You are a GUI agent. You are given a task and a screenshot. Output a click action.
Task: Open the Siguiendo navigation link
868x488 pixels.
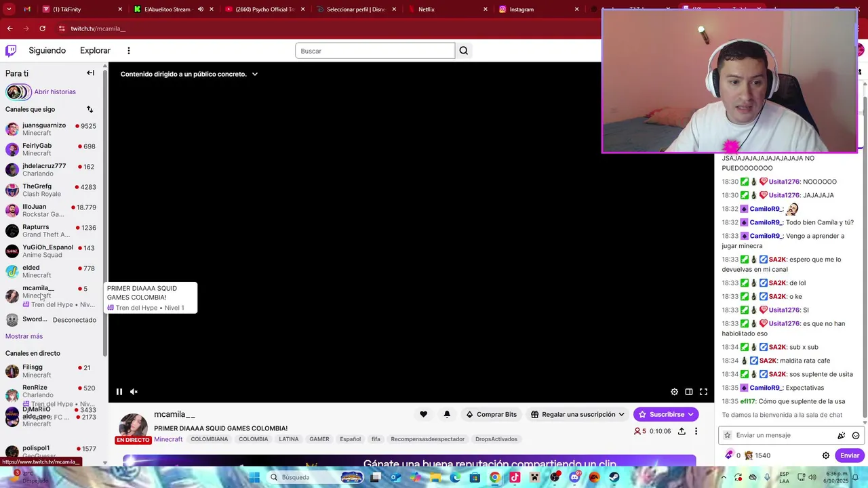pyautogui.click(x=47, y=50)
